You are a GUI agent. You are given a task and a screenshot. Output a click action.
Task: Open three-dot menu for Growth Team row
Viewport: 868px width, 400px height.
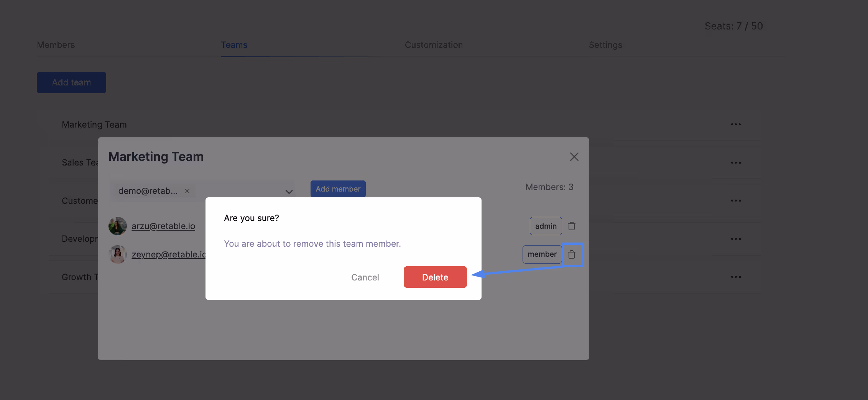tap(736, 277)
